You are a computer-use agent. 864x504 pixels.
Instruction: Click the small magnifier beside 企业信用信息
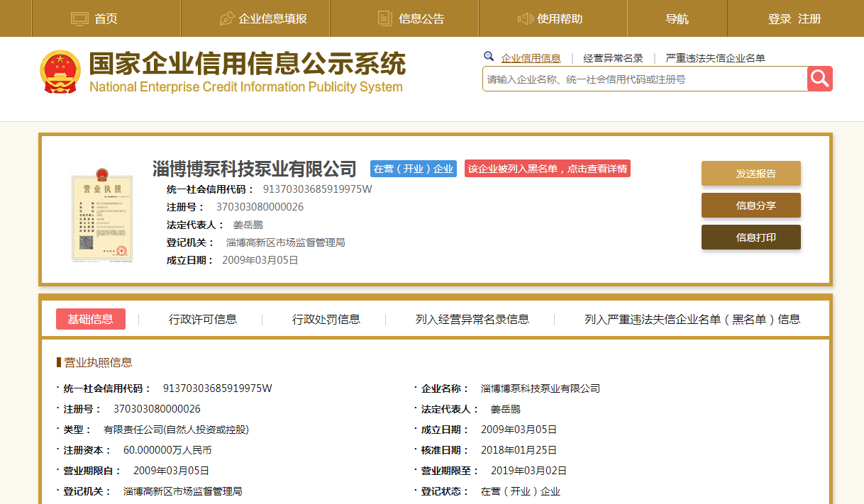click(x=489, y=57)
